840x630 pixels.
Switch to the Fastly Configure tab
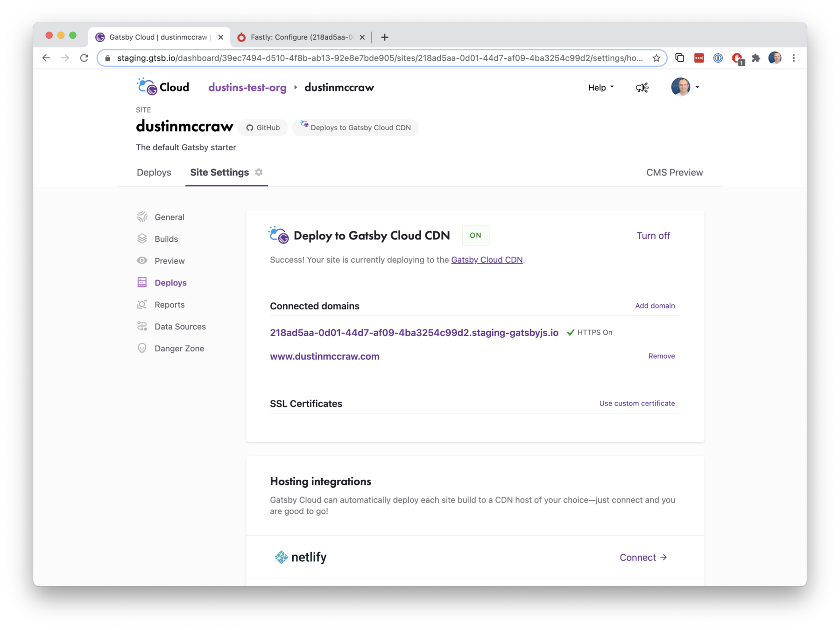pos(301,37)
